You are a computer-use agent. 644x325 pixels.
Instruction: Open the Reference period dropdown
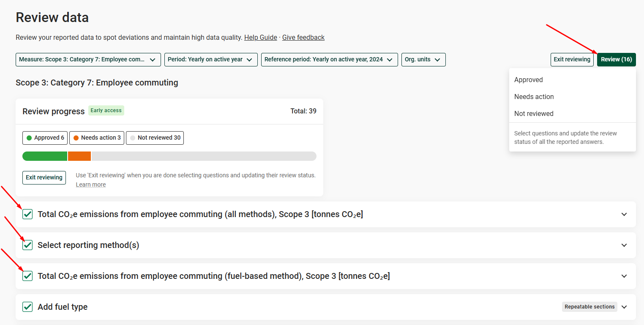329,60
